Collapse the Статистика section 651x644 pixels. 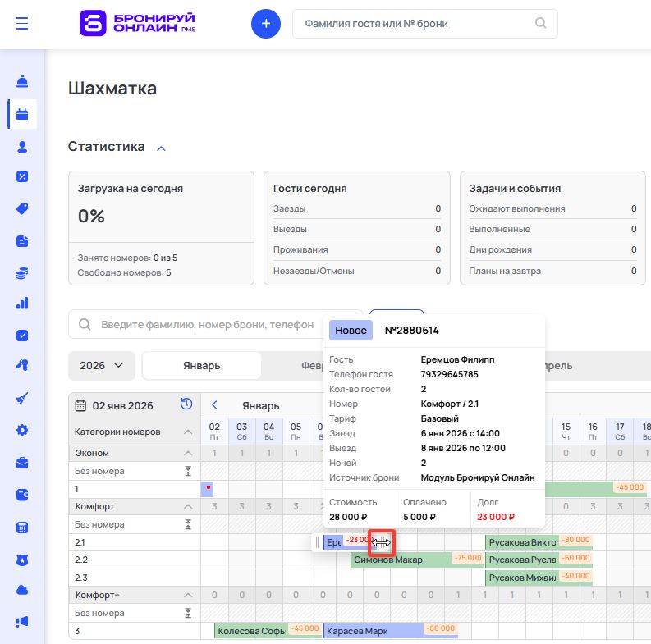pyautogui.click(x=161, y=148)
